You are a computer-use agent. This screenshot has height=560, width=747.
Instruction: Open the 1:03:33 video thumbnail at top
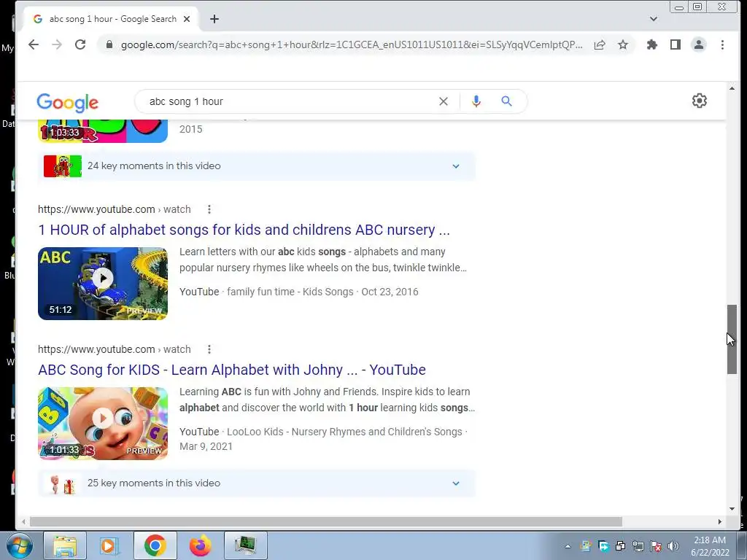tap(103, 131)
